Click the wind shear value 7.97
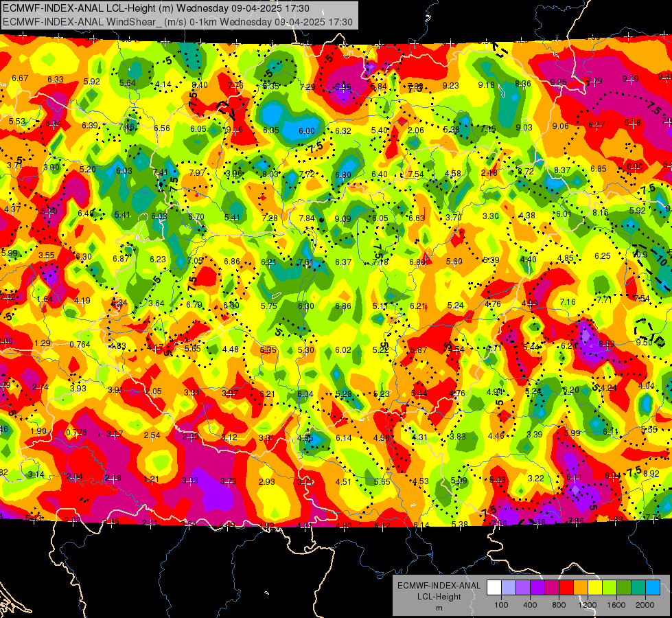This screenshot has width=672, height=618. pyautogui.click(x=198, y=173)
